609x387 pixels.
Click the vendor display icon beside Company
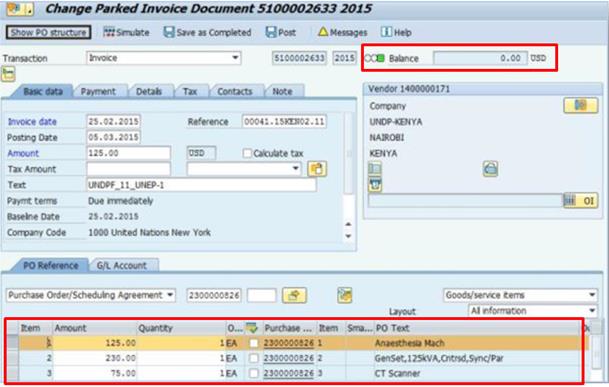pos(581,105)
